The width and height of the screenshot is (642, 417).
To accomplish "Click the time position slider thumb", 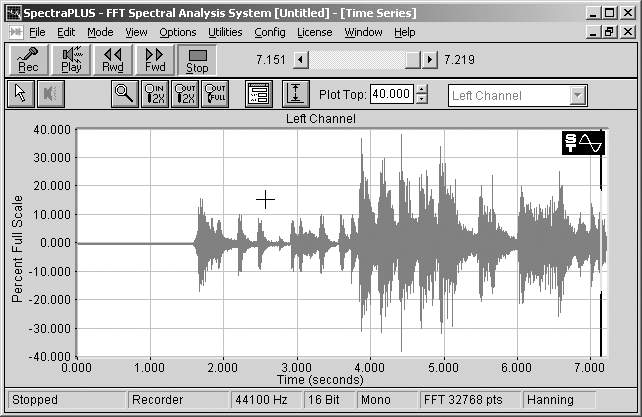I will (x=412, y=60).
